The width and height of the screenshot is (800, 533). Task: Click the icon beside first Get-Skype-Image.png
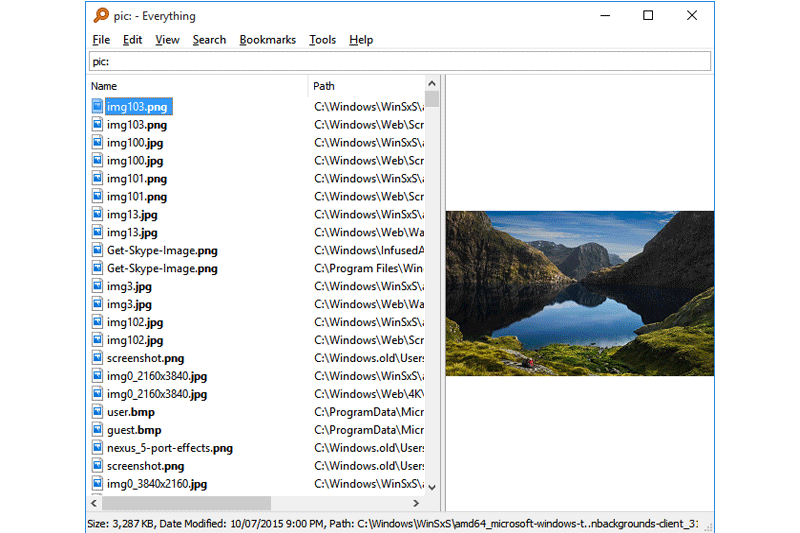(x=98, y=250)
